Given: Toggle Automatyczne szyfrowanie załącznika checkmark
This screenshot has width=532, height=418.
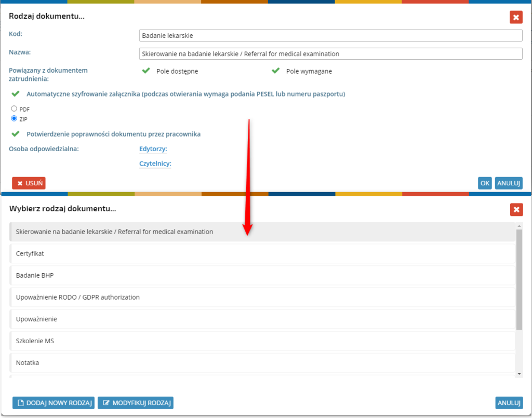Looking at the screenshot, I should pos(15,93).
